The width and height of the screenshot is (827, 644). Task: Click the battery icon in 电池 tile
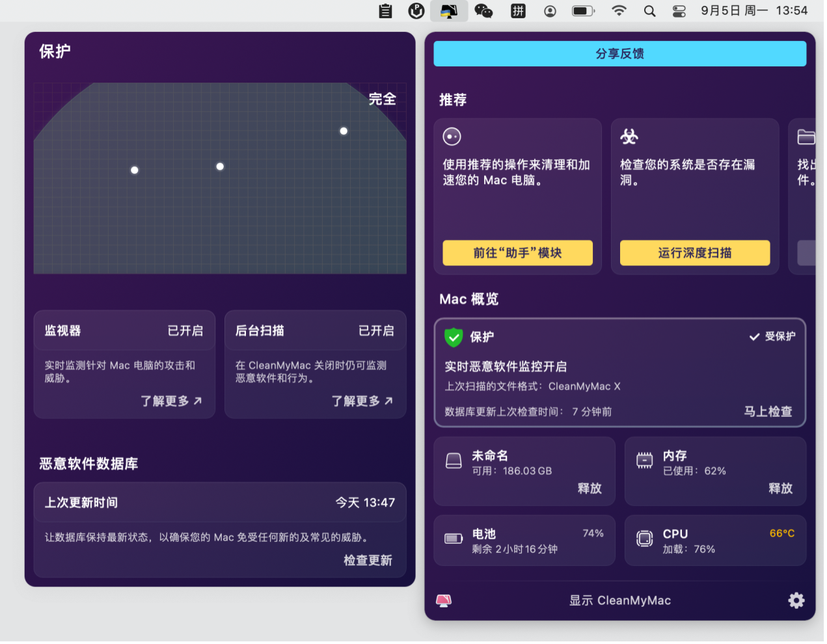tap(454, 539)
